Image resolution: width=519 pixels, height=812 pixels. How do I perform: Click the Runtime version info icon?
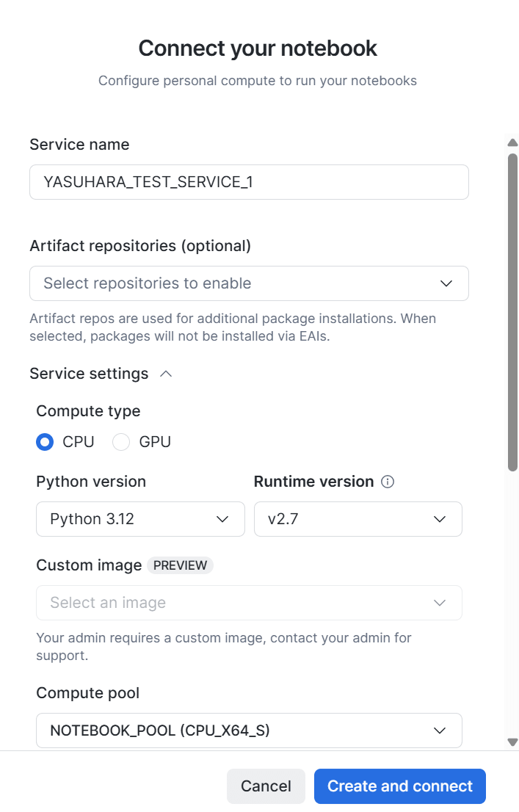(x=388, y=482)
